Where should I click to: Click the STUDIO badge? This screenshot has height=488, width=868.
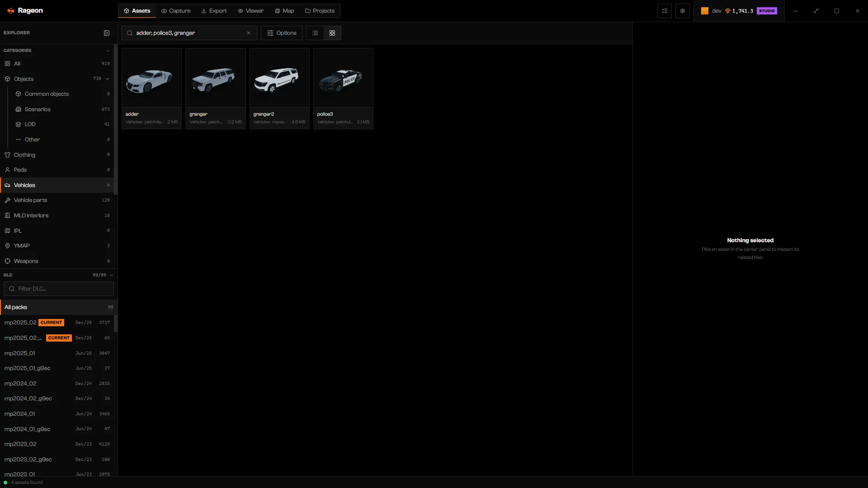[767, 11]
